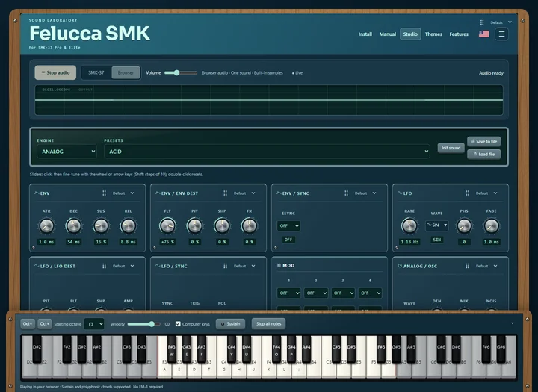Click the ENV DEC knob
The height and width of the screenshot is (392, 538).
73,225
